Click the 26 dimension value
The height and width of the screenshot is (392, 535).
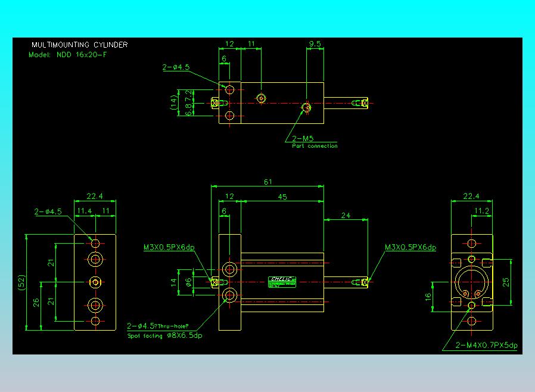pyautogui.click(x=36, y=303)
